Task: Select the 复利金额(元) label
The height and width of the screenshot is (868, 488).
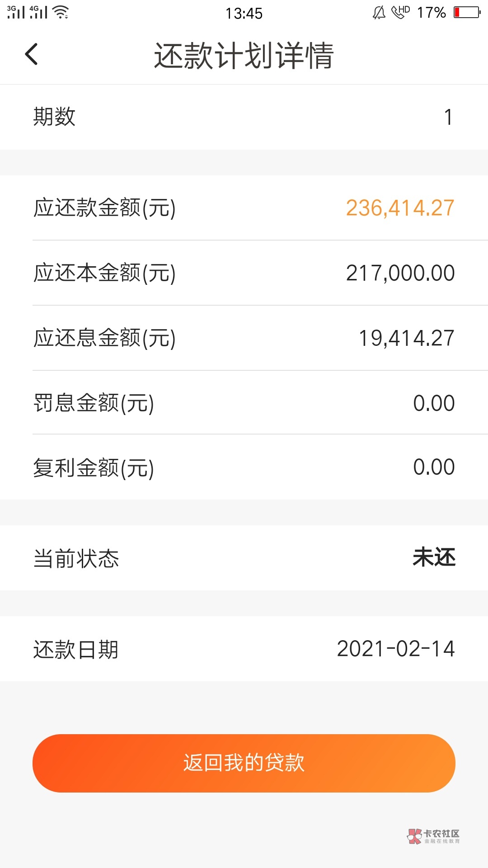Action: click(x=94, y=467)
